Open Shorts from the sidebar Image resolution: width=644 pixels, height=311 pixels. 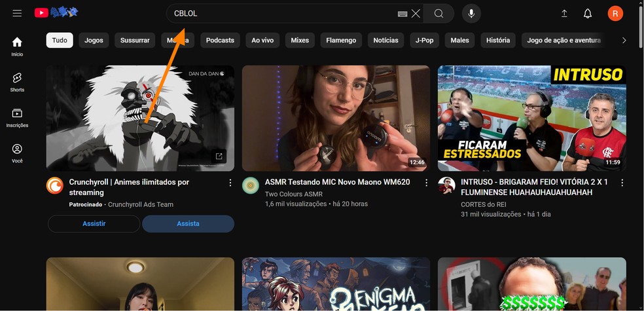(17, 82)
